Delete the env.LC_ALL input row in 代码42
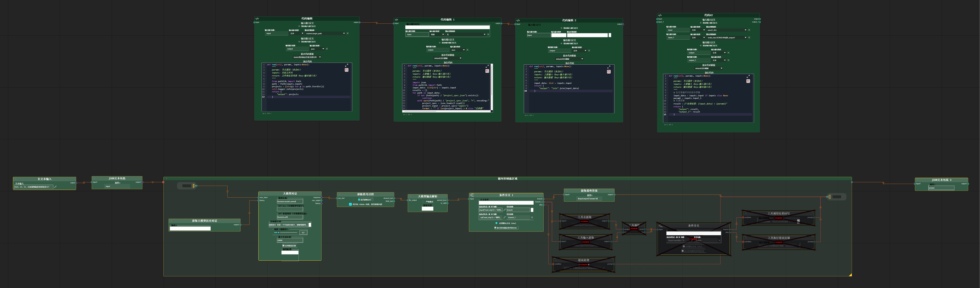The height and width of the screenshot is (288, 980). 749,30
